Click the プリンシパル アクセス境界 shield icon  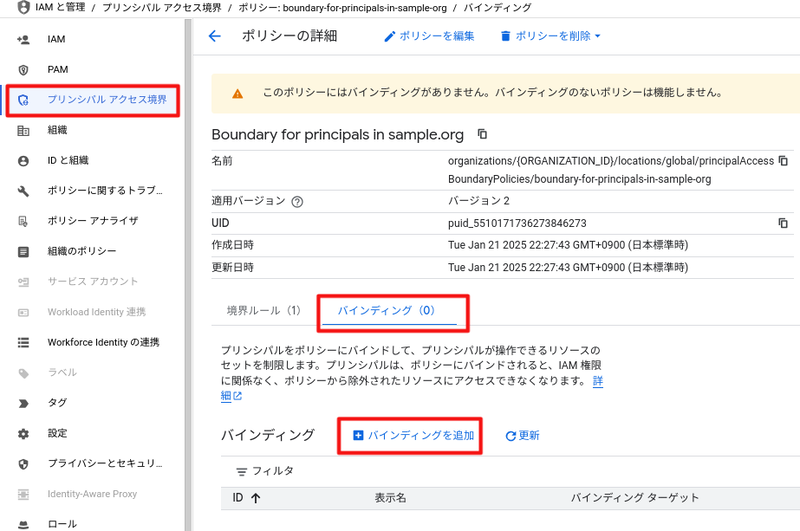point(23,100)
